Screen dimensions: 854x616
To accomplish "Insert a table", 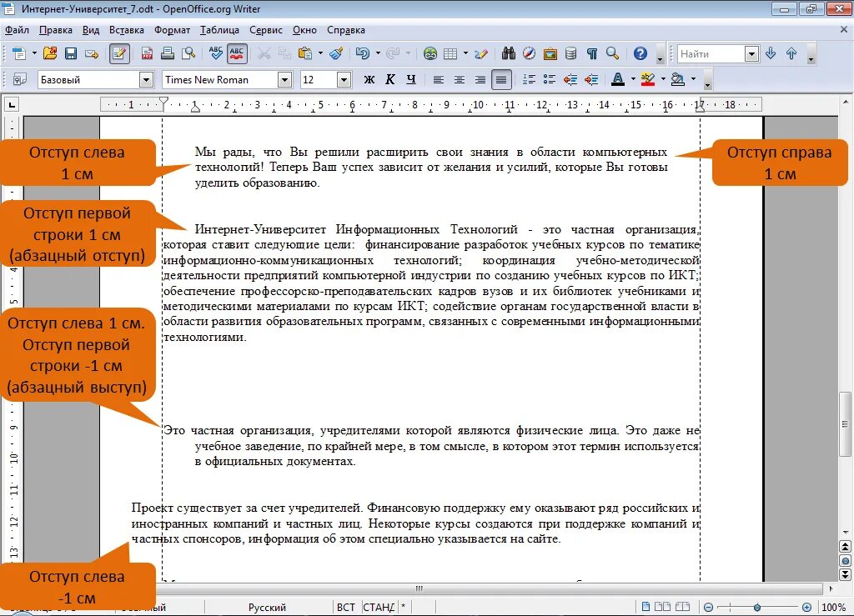I will tap(450, 53).
